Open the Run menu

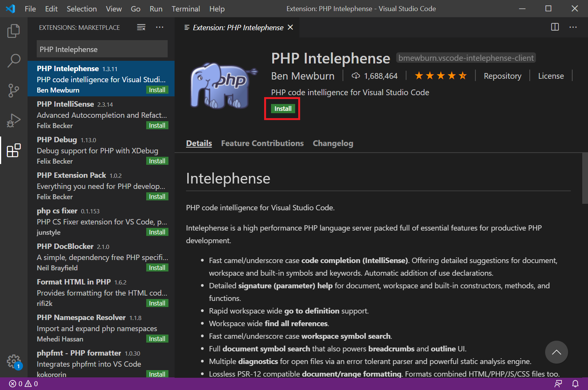tap(156, 8)
